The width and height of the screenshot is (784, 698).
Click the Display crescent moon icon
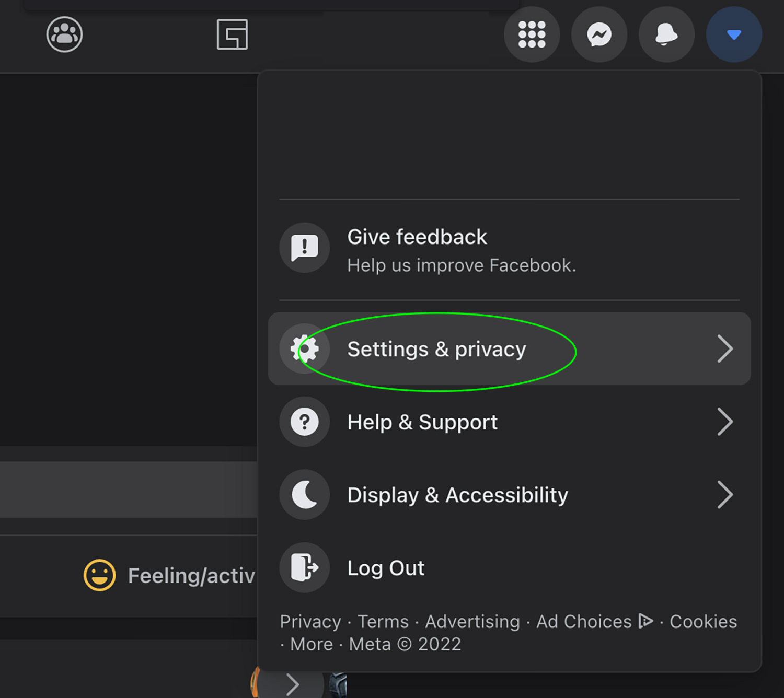click(305, 495)
